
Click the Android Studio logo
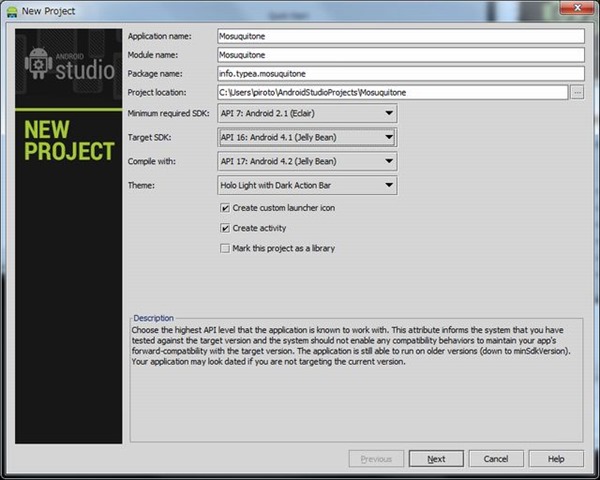point(65,67)
